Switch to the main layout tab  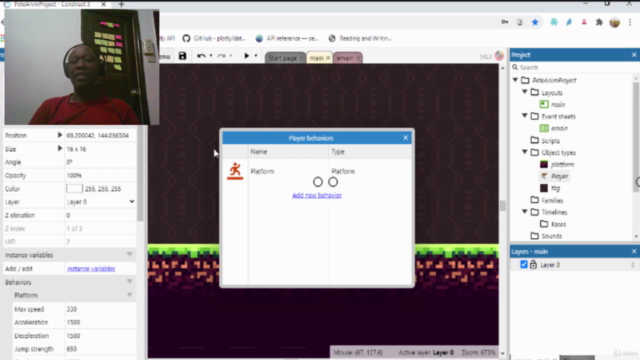(316, 58)
